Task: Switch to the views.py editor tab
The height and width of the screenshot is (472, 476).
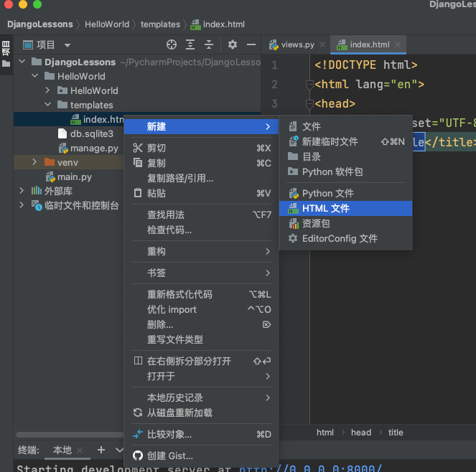Action: click(291, 44)
